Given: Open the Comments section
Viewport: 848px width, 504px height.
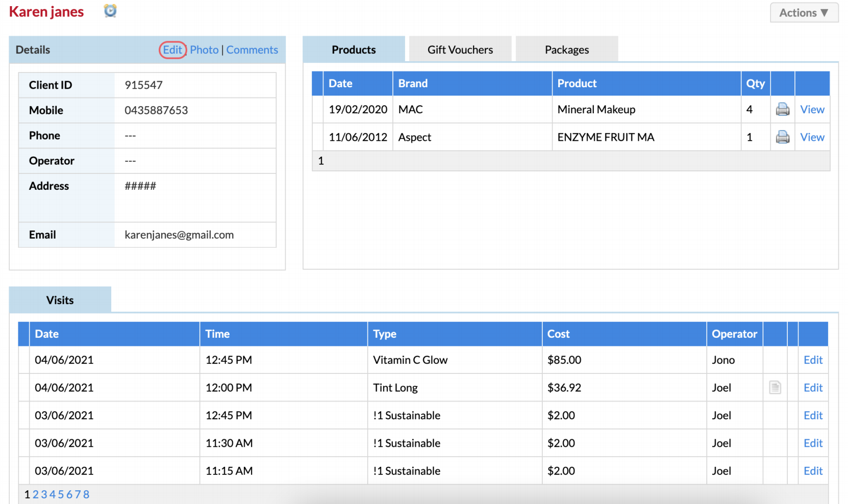Looking at the screenshot, I should click(x=252, y=49).
